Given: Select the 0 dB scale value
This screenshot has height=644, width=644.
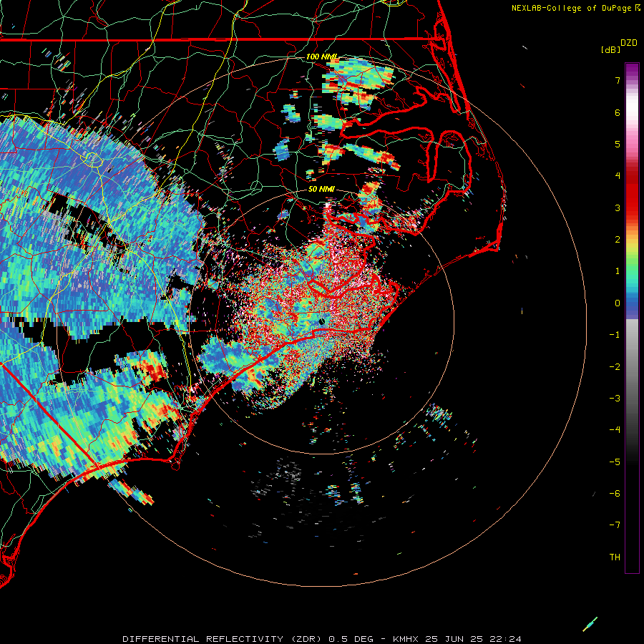Looking at the screenshot, I should [x=618, y=303].
